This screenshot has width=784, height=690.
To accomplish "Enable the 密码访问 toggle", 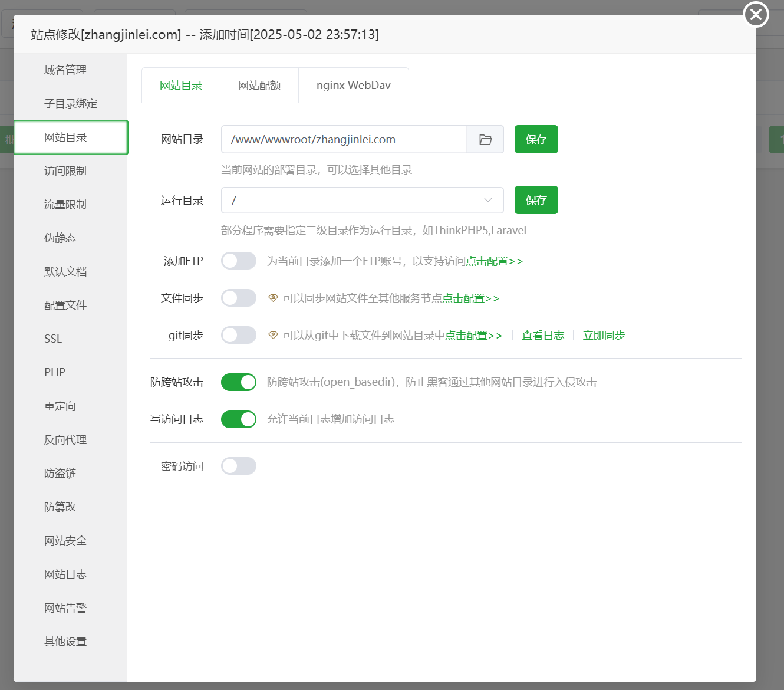I will pyautogui.click(x=238, y=465).
